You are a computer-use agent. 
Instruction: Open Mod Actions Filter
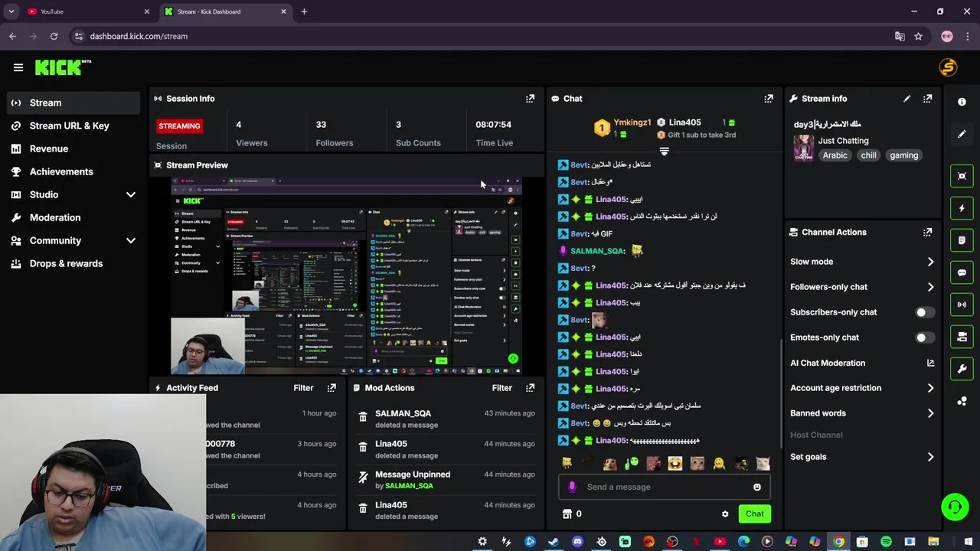(x=501, y=388)
